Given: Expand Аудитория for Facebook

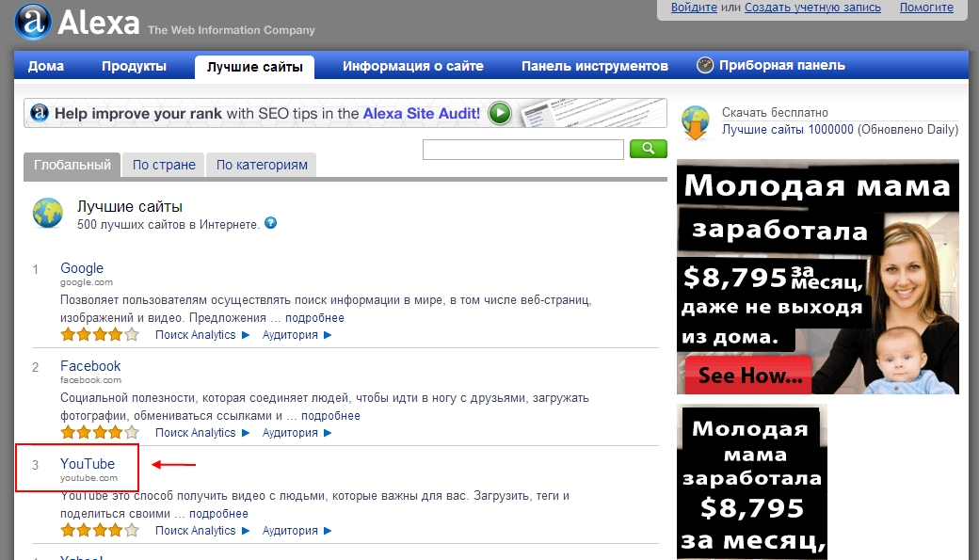Looking at the screenshot, I should point(297,433).
